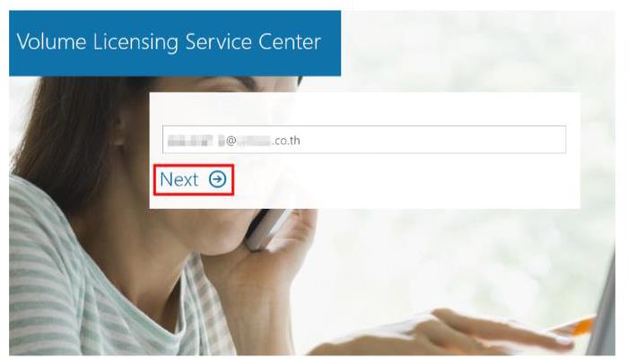Click the circled arrow icon beside Next
This screenshot has height=364, width=628.
tap(217, 179)
